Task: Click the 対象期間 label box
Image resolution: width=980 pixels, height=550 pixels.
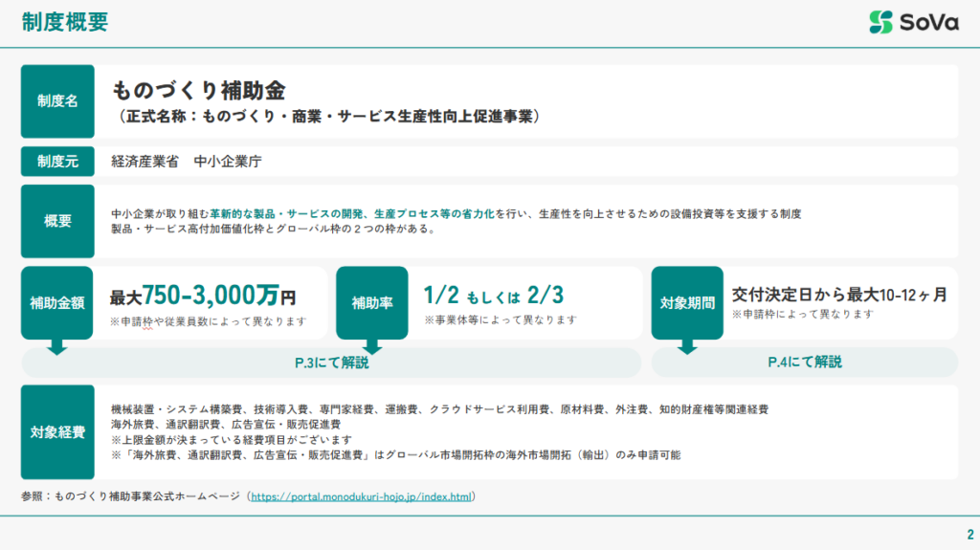Action: (x=687, y=302)
